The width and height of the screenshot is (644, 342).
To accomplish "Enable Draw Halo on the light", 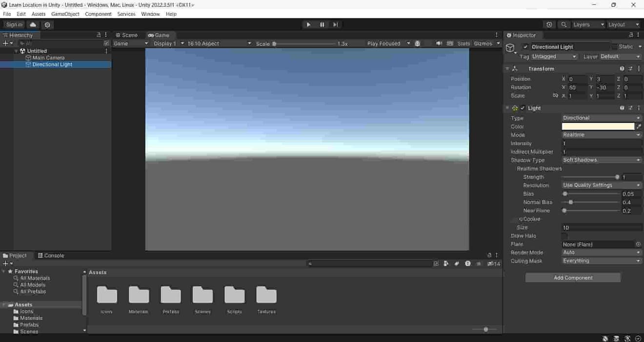I will pyautogui.click(x=565, y=235).
